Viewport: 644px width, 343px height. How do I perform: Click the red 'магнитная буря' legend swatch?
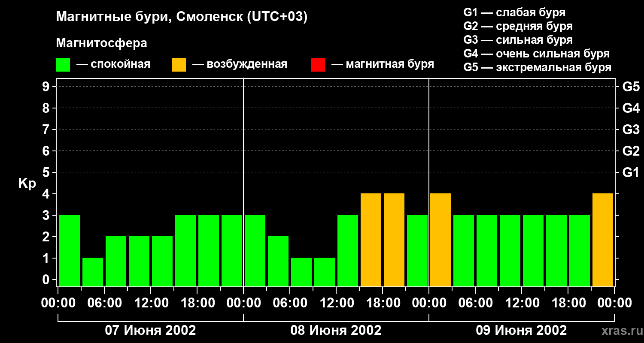318,65
